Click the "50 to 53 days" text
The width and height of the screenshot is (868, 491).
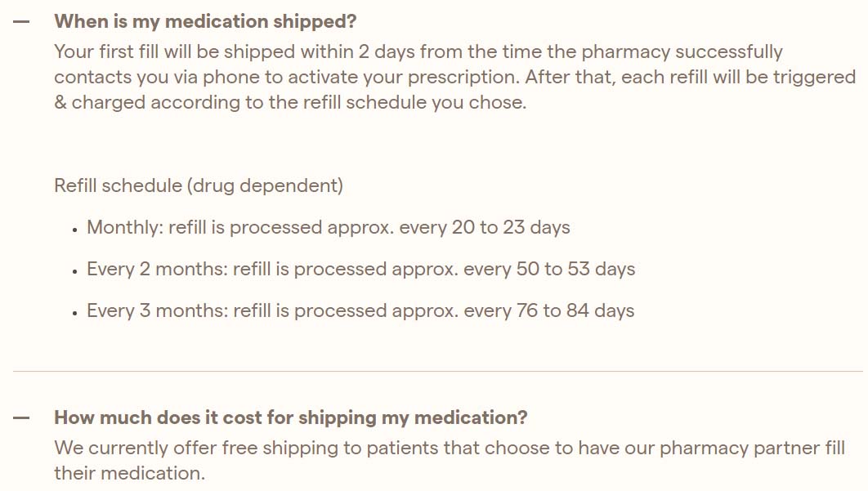pos(575,269)
